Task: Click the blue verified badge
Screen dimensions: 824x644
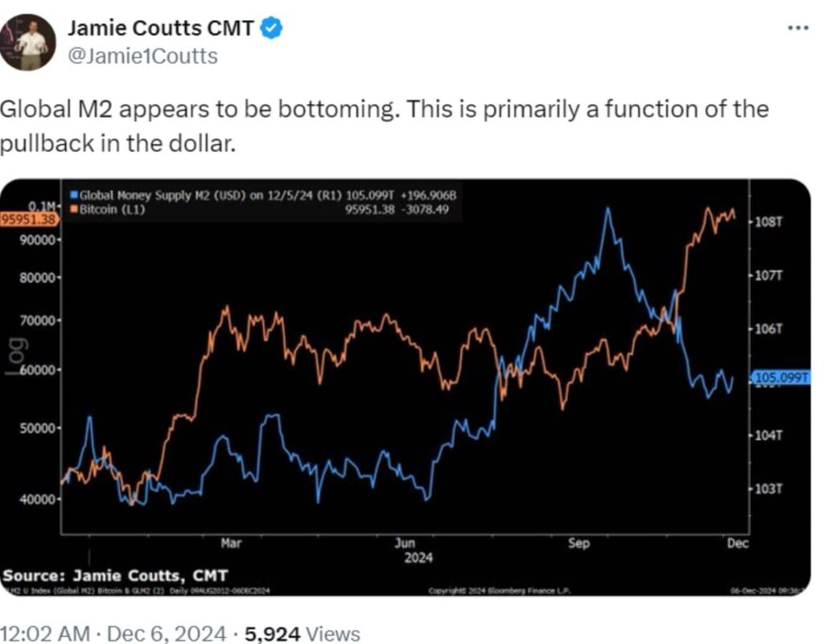Action: 273,29
